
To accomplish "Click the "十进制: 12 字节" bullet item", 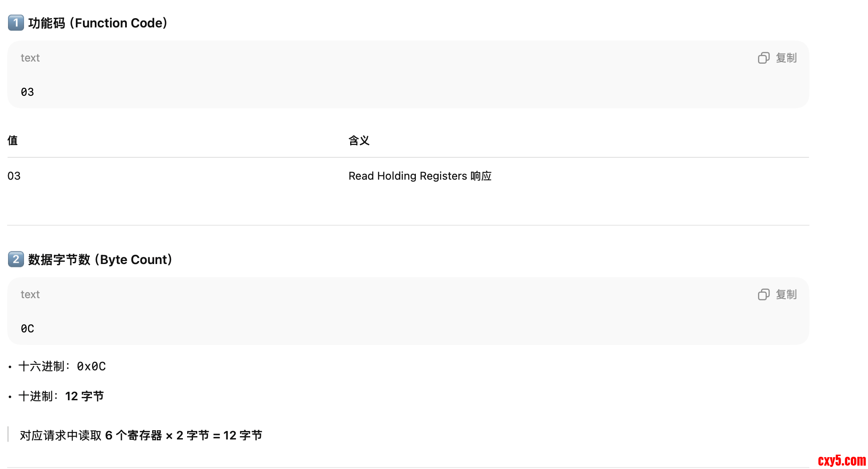I will [62, 396].
